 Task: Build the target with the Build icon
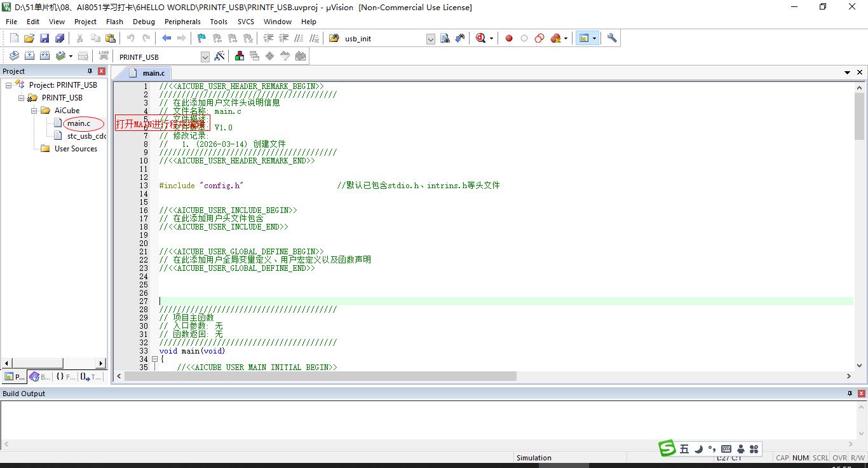tap(29, 56)
